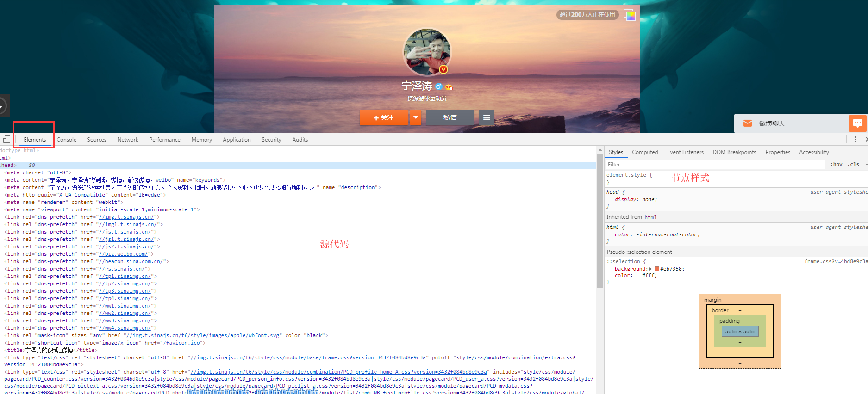Image resolution: width=868 pixels, height=394 pixels.
Task: Toggle the :hov element state option
Action: pos(836,164)
